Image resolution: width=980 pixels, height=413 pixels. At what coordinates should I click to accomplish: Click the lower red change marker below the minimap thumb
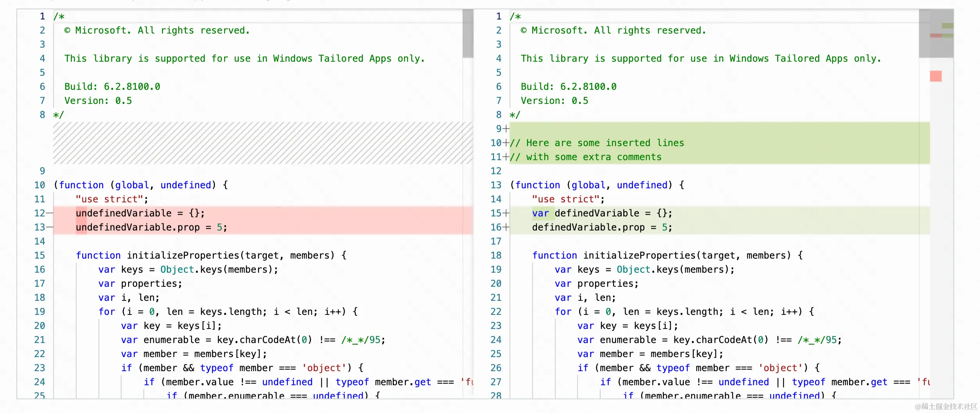point(936,77)
